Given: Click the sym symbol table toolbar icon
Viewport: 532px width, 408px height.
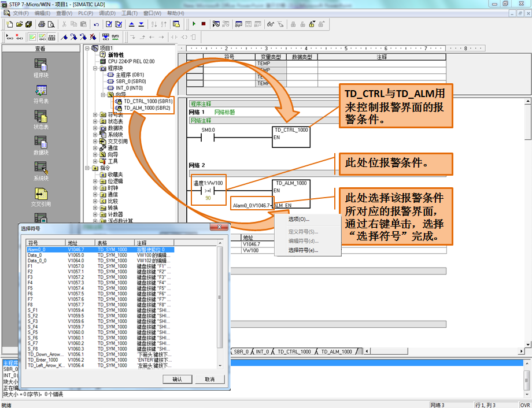Looking at the screenshot, I should pos(115,37).
